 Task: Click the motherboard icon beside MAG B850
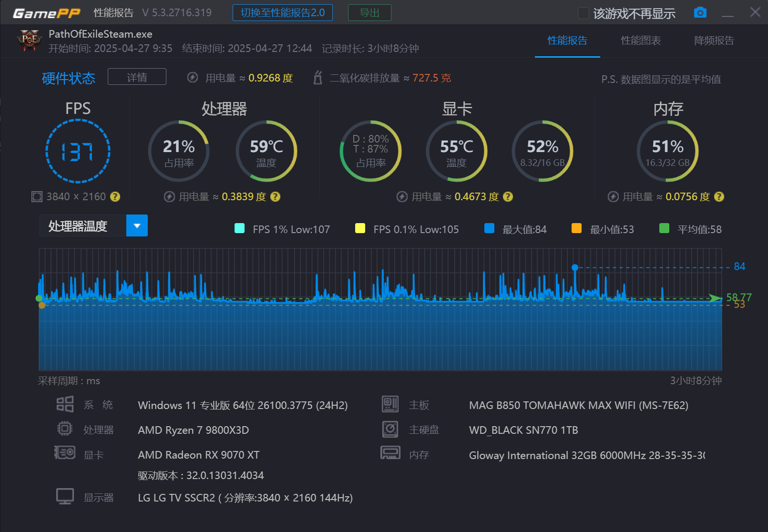(x=391, y=404)
